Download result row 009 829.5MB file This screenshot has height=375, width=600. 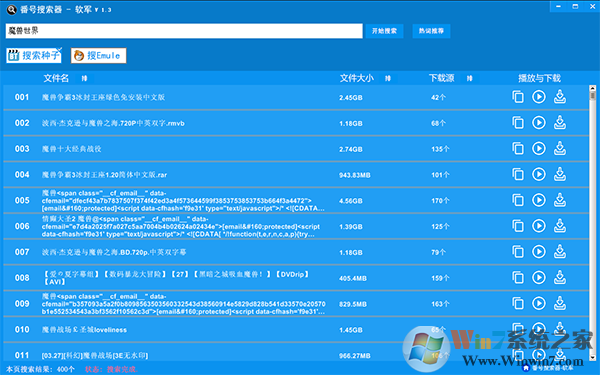coord(560,303)
